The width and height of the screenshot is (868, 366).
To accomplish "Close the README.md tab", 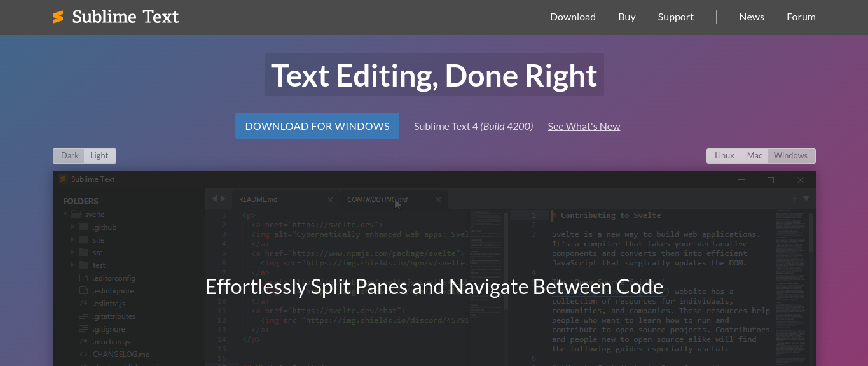I will [330, 200].
